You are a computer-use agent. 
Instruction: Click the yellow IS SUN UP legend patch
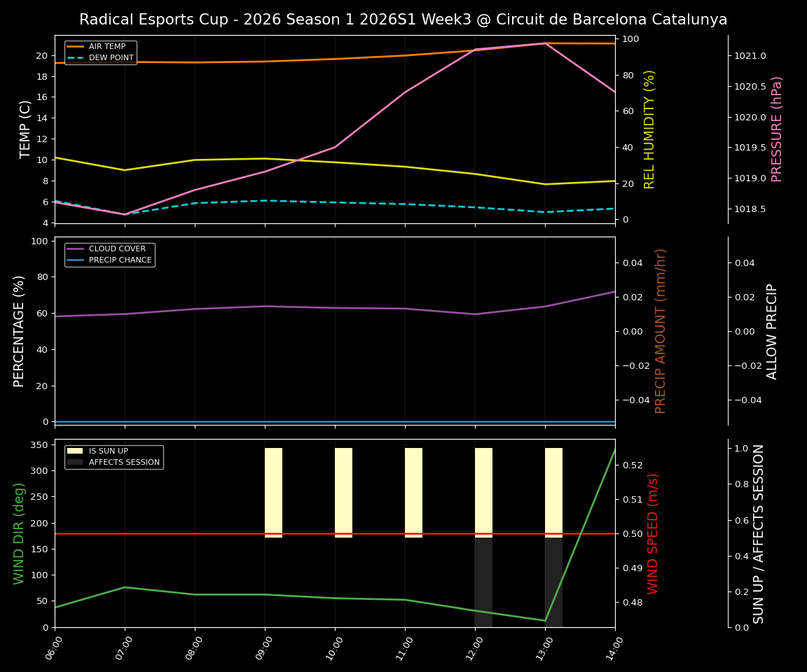[x=75, y=450]
